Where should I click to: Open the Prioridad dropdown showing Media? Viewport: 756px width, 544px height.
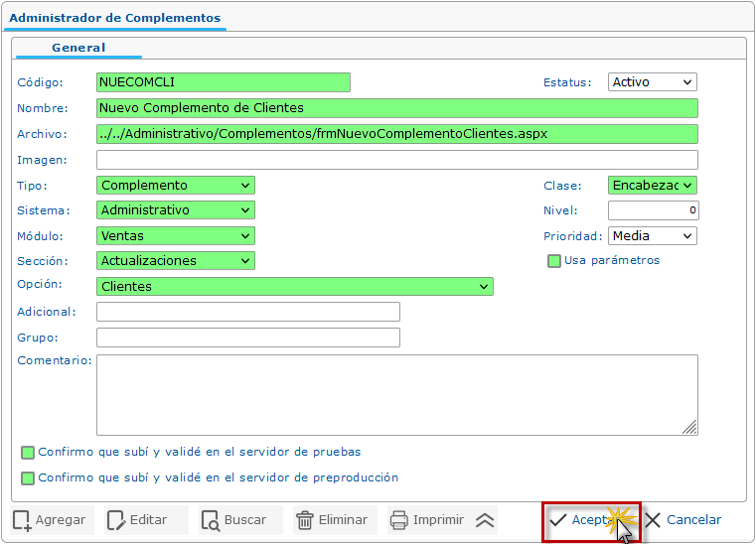tap(653, 236)
